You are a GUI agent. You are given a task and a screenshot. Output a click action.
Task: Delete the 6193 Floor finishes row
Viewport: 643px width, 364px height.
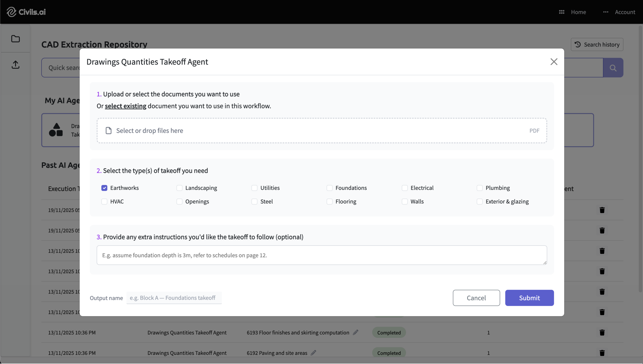click(602, 333)
